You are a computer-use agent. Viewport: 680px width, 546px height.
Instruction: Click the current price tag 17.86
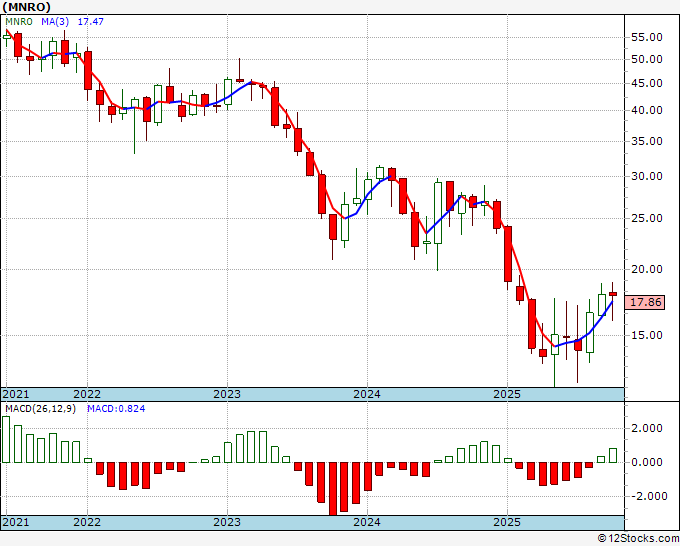click(x=646, y=302)
